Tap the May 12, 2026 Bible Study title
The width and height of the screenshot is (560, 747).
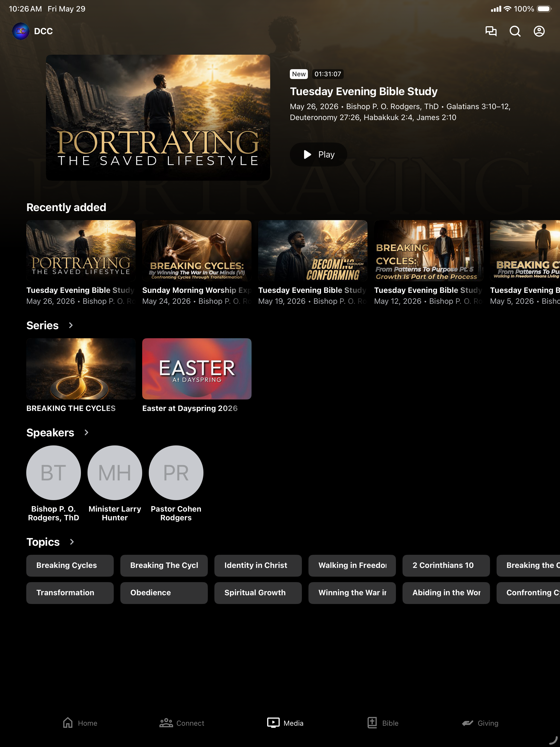(428, 290)
